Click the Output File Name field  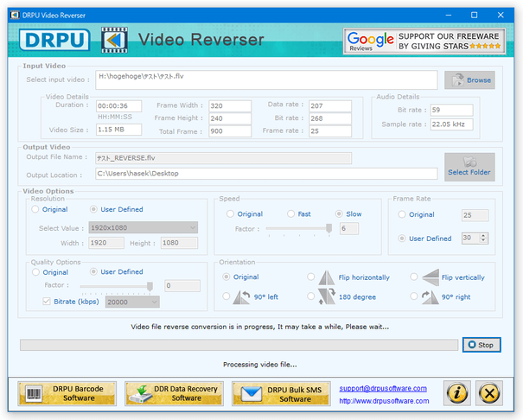click(x=224, y=158)
